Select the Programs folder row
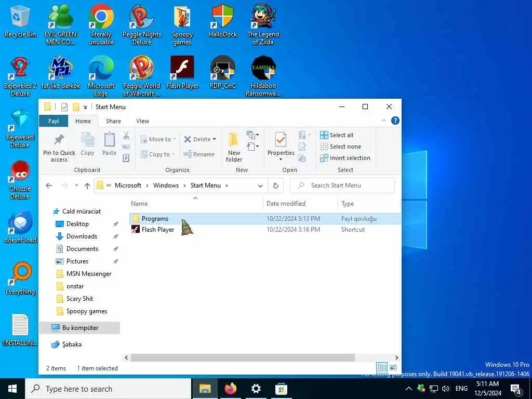 click(x=265, y=219)
